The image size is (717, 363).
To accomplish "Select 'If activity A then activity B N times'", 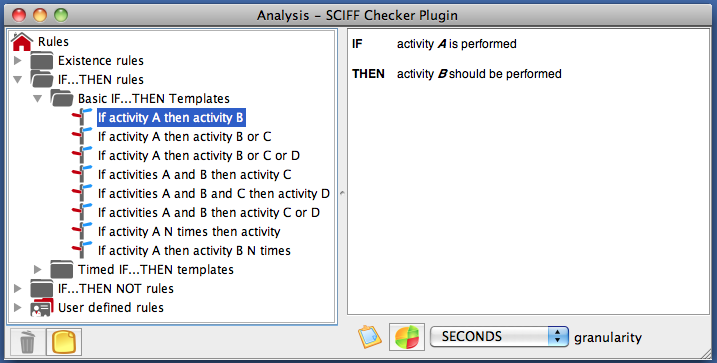I will (x=194, y=251).
